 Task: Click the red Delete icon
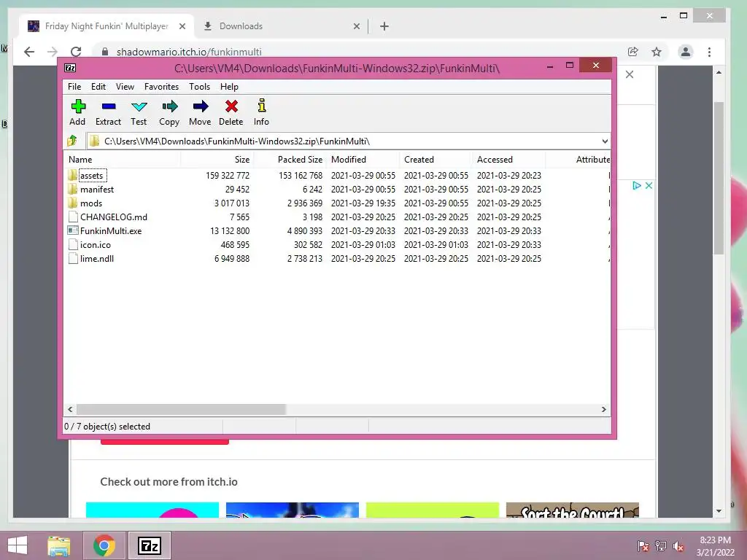231,106
